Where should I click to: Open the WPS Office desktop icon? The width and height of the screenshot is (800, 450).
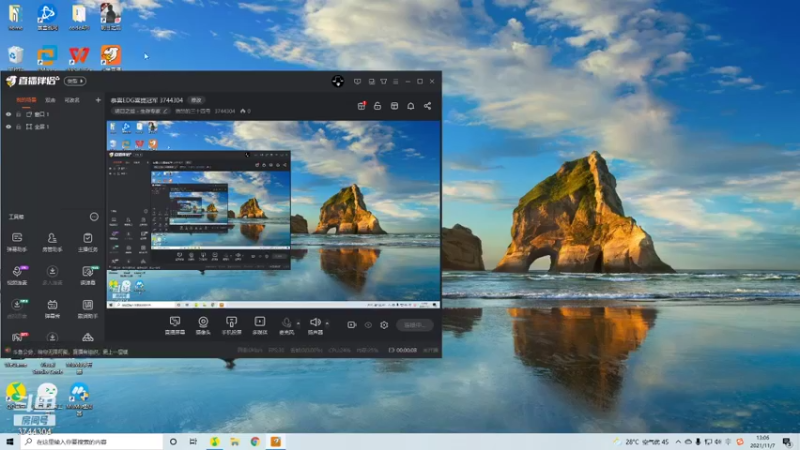coord(79,57)
